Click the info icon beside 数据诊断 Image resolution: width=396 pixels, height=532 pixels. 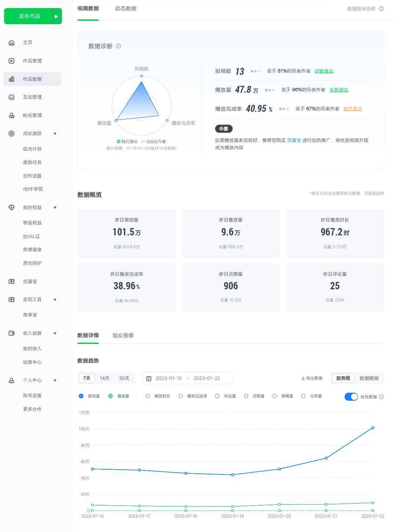(x=118, y=46)
